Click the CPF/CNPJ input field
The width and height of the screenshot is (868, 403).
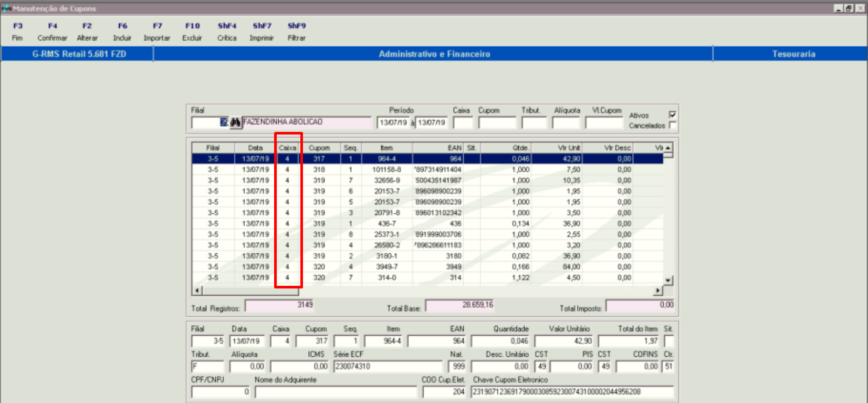[221, 392]
